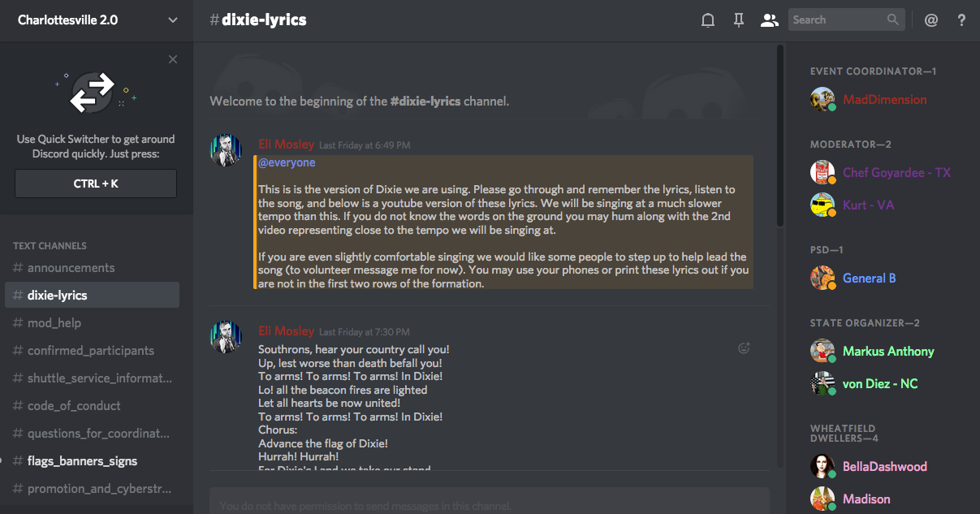Open recent mentions (@) icon
The image size is (980, 514).
coord(930,20)
